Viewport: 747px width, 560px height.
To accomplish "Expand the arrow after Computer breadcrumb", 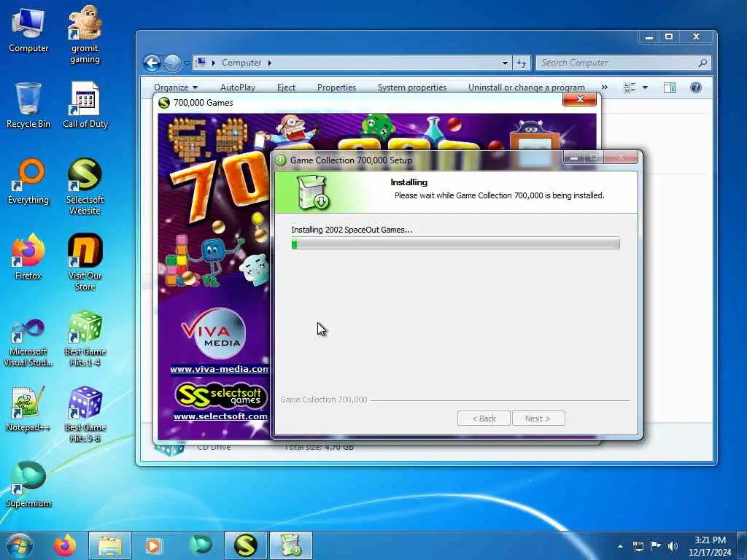I will coord(270,63).
